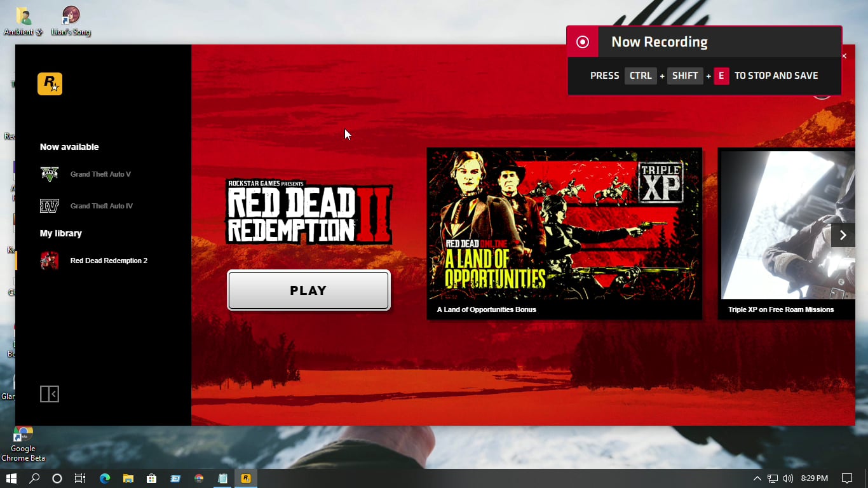The image size is (868, 488).
Task: Select the Lion's Song desktop shortcut
Action: [71, 21]
